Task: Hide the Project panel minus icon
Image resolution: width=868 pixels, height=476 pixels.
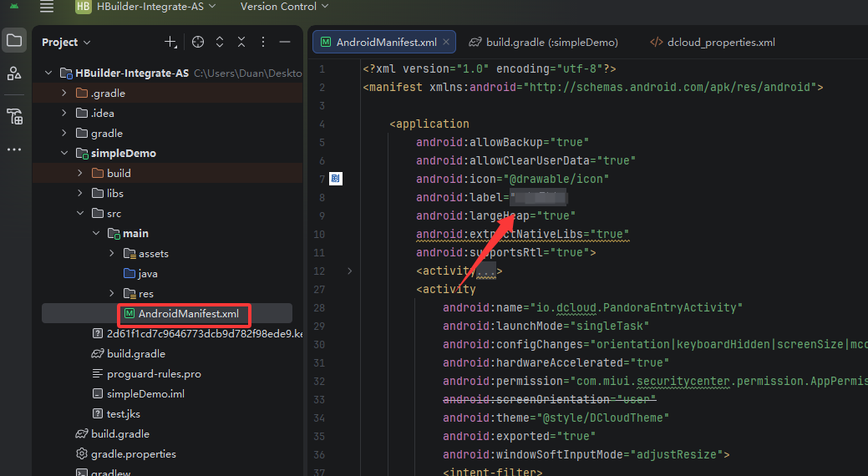Action: click(x=285, y=42)
